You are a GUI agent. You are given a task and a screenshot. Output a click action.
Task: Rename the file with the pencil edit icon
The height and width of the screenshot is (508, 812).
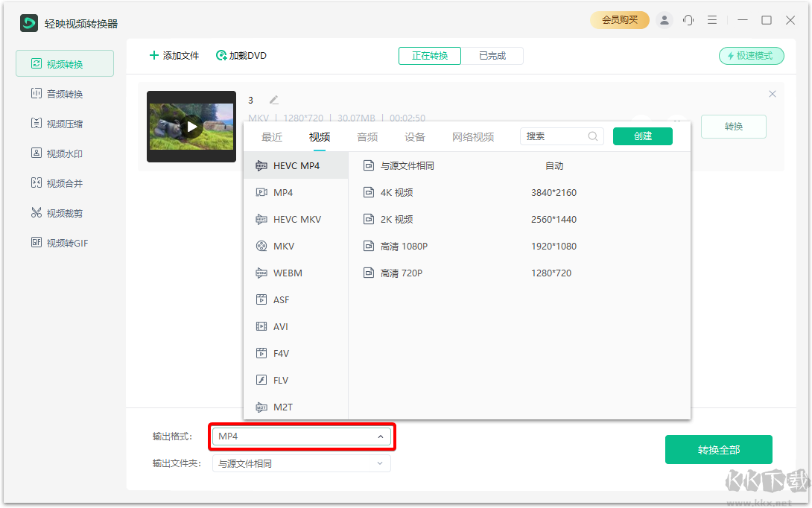[272, 99]
